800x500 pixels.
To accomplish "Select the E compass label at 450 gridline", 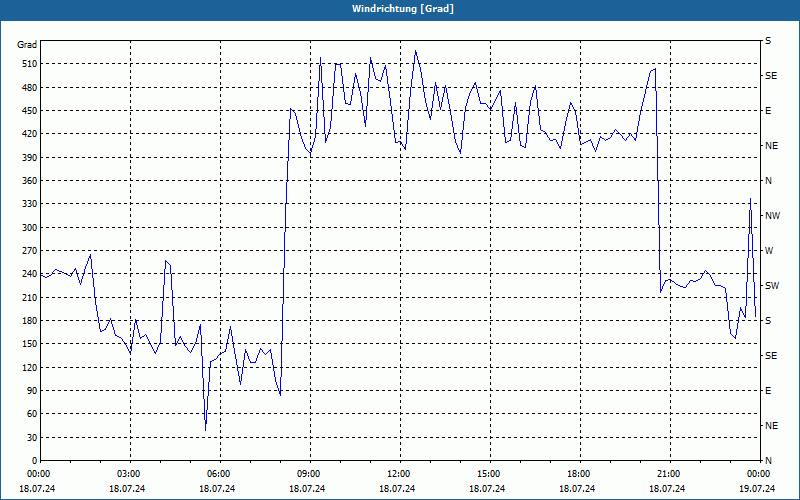I will 768,111.
